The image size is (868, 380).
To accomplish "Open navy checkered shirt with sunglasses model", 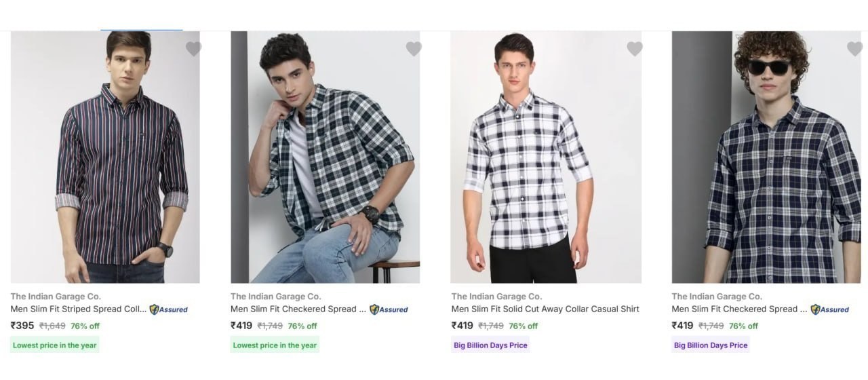I will click(766, 157).
